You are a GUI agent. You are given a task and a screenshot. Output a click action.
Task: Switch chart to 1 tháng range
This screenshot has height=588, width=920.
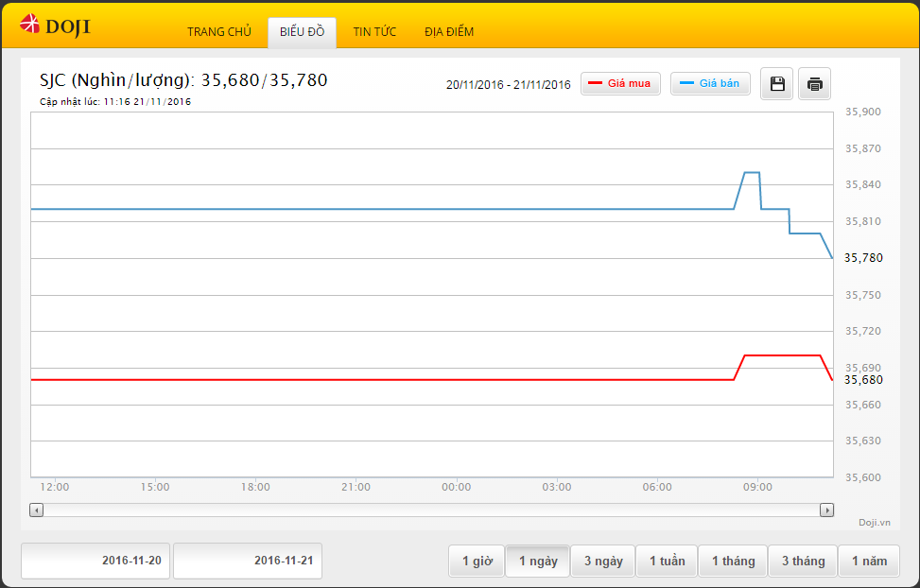(734, 561)
